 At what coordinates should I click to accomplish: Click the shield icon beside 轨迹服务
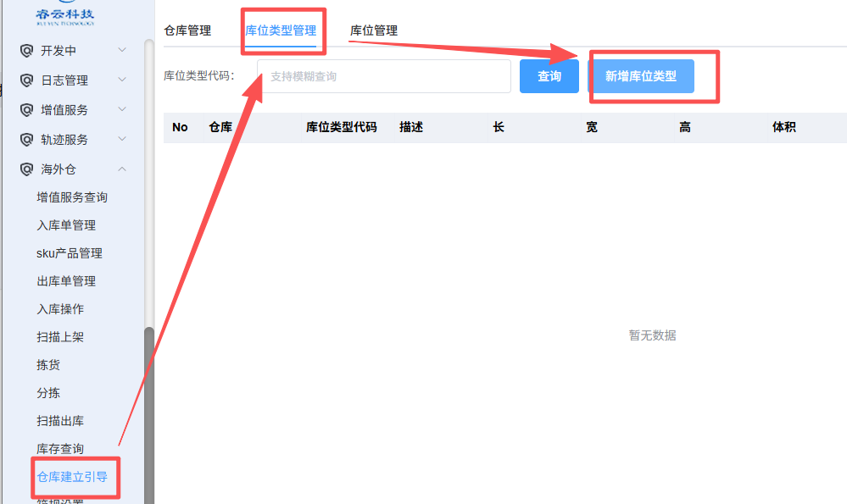click(26, 140)
